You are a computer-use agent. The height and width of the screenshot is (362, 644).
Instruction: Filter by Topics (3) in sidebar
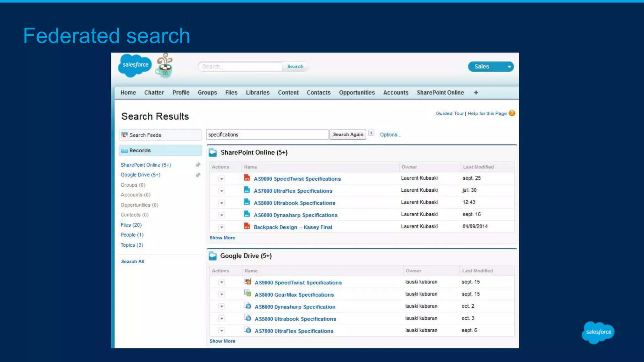pos(132,245)
